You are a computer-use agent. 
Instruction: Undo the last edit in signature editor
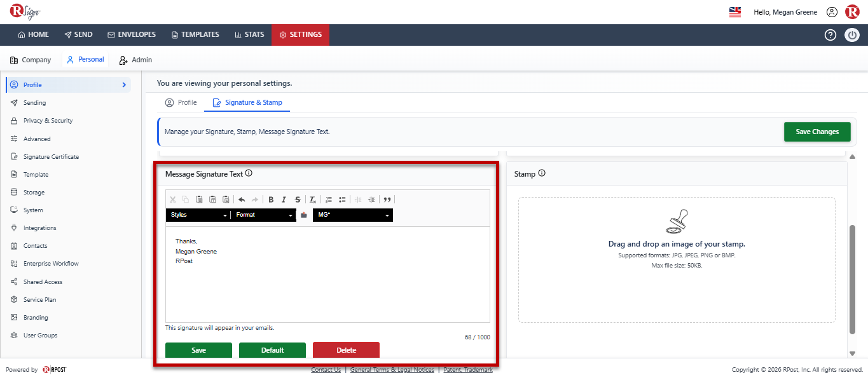coord(242,200)
